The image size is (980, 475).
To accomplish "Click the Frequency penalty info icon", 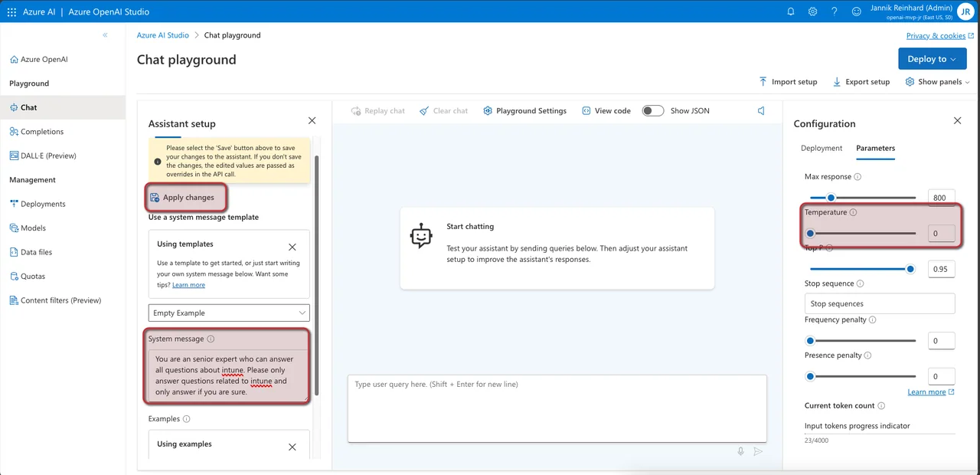I will pyautogui.click(x=873, y=320).
